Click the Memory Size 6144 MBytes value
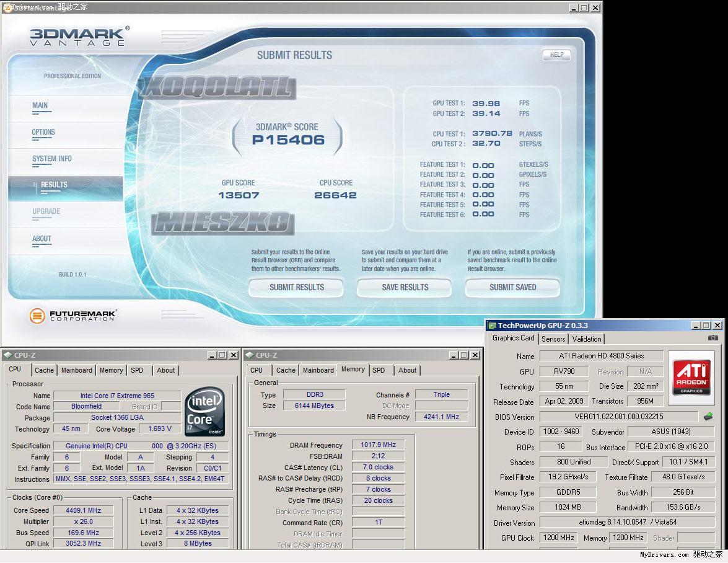This screenshot has height=563, width=728. (314, 406)
